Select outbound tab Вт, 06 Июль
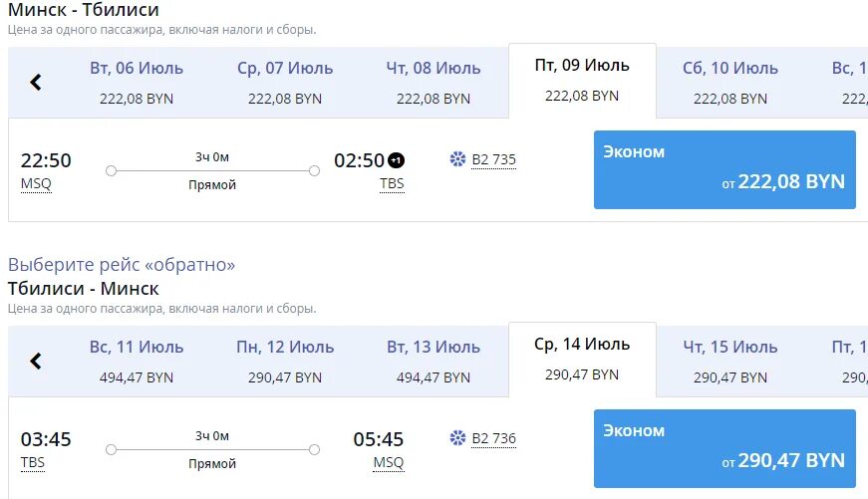The width and height of the screenshot is (868, 499). (137, 83)
